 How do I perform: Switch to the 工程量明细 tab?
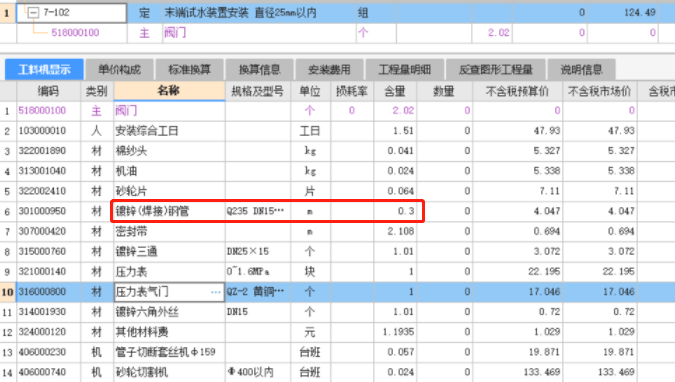[x=405, y=69]
